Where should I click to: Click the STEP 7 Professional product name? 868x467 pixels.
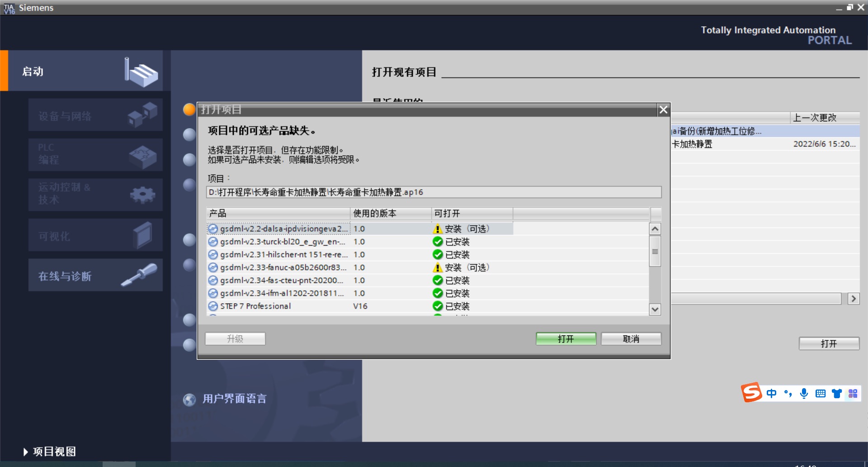pos(255,306)
